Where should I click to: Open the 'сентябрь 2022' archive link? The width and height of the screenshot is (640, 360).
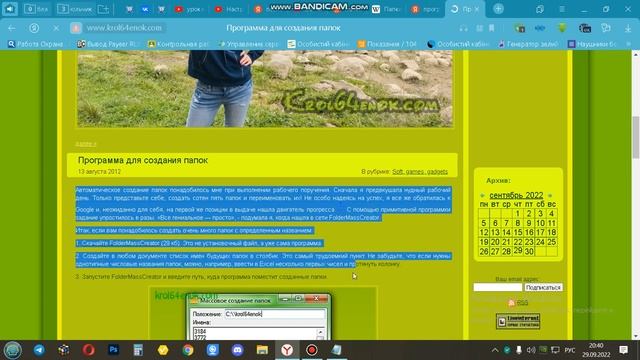tap(516, 195)
